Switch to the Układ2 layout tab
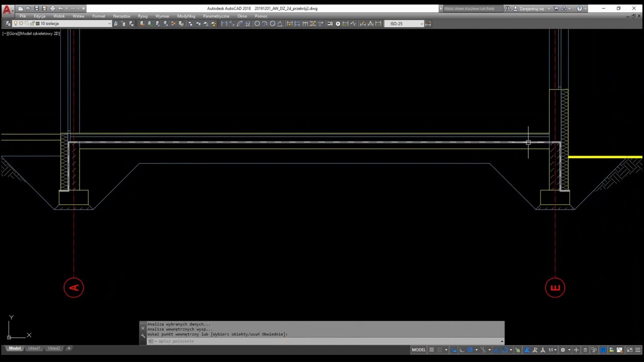Image resolution: width=644 pixels, height=362 pixels. point(54,348)
